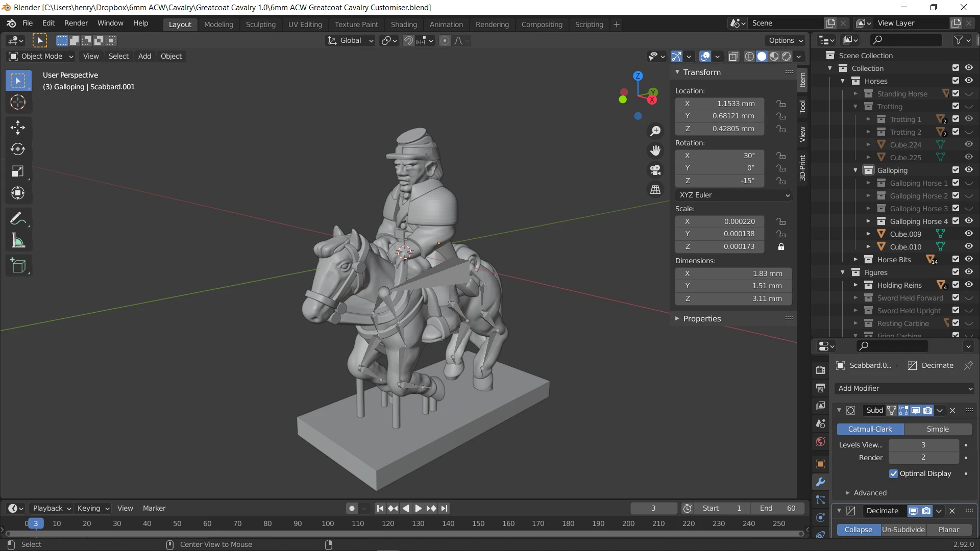Select Simple subdivision type
This screenshot has height=551, width=980.
[938, 430]
